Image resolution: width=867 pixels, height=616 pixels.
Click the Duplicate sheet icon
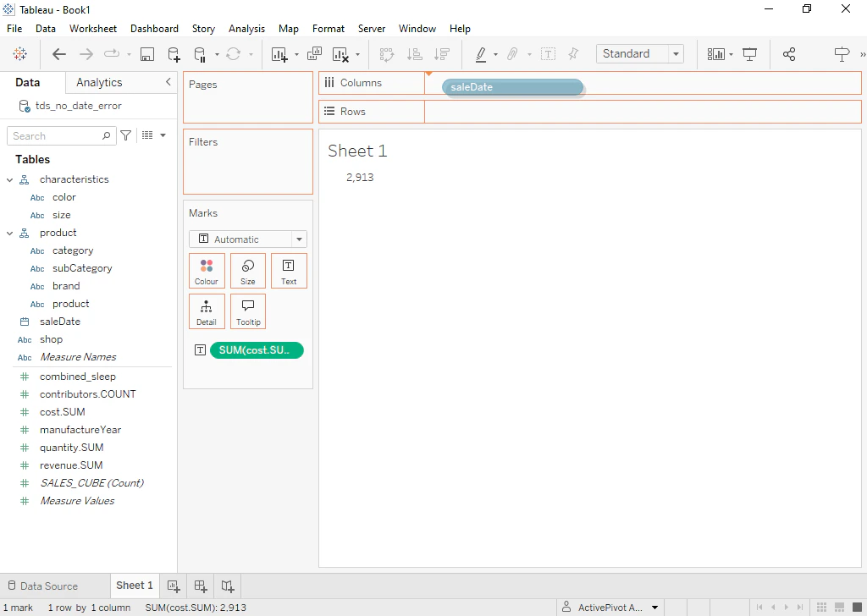pyautogui.click(x=314, y=53)
